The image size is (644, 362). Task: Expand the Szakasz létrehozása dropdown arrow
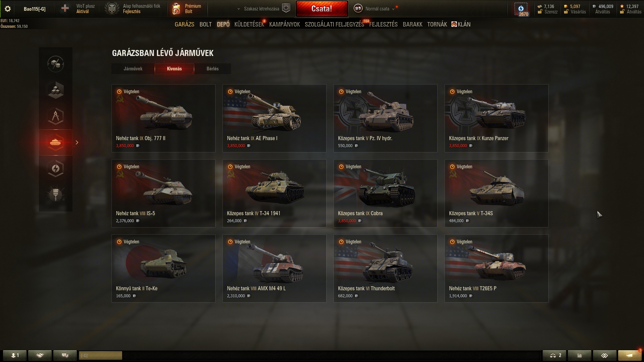click(238, 9)
